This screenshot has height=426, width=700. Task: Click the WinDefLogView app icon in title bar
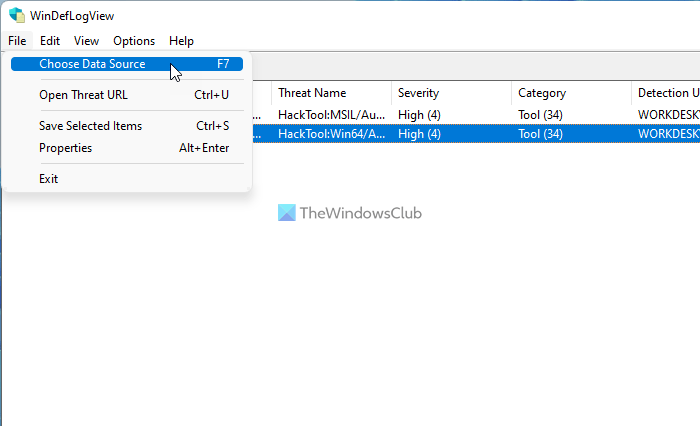pyautogui.click(x=17, y=15)
